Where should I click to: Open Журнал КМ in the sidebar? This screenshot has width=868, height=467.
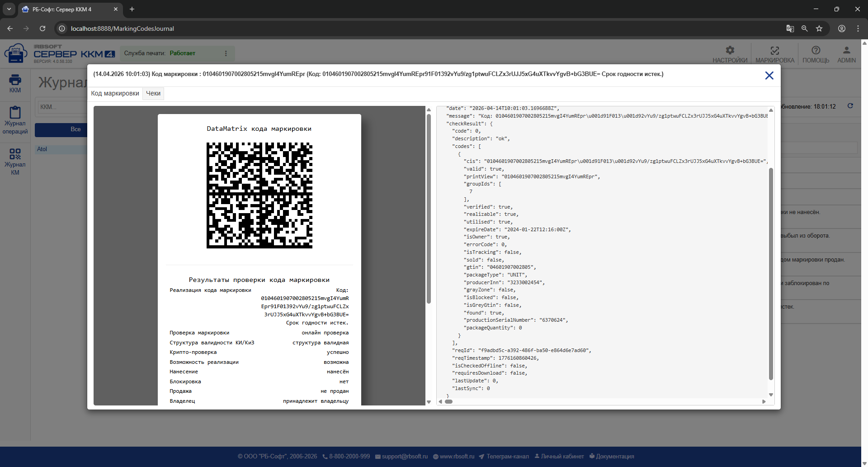click(x=15, y=162)
